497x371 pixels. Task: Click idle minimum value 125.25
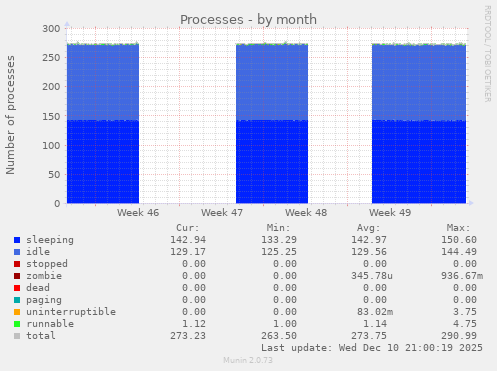tap(279, 252)
